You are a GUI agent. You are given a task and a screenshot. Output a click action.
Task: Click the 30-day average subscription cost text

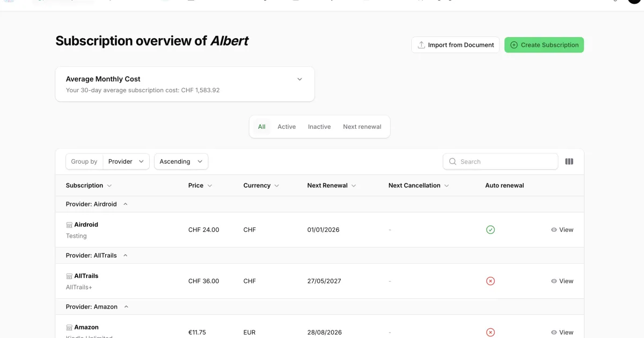[x=143, y=90]
